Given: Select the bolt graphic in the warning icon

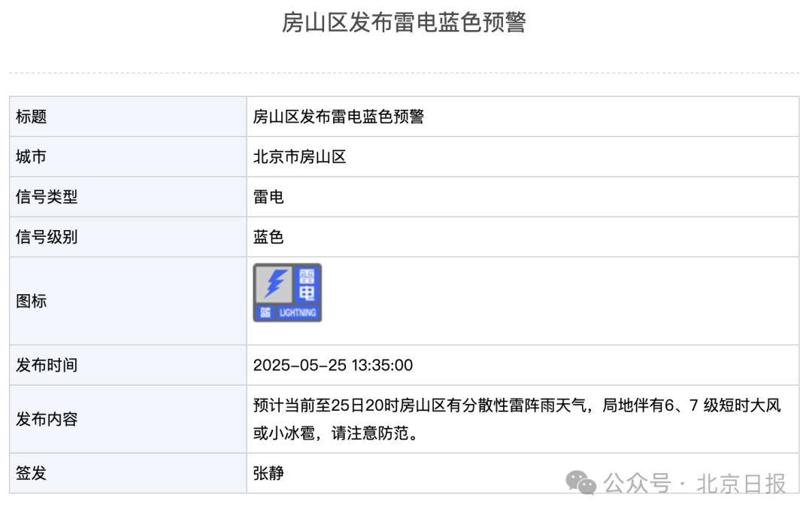Looking at the screenshot, I should (x=276, y=284).
